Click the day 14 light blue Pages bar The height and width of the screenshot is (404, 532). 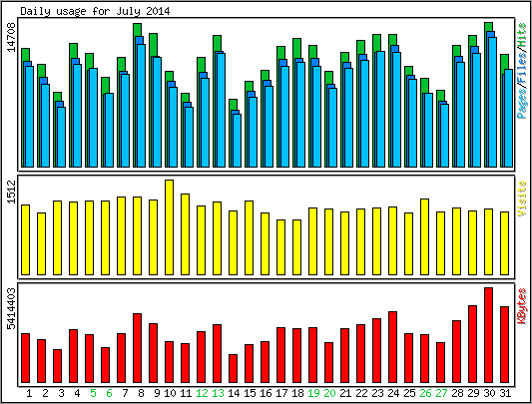[x=237, y=141]
